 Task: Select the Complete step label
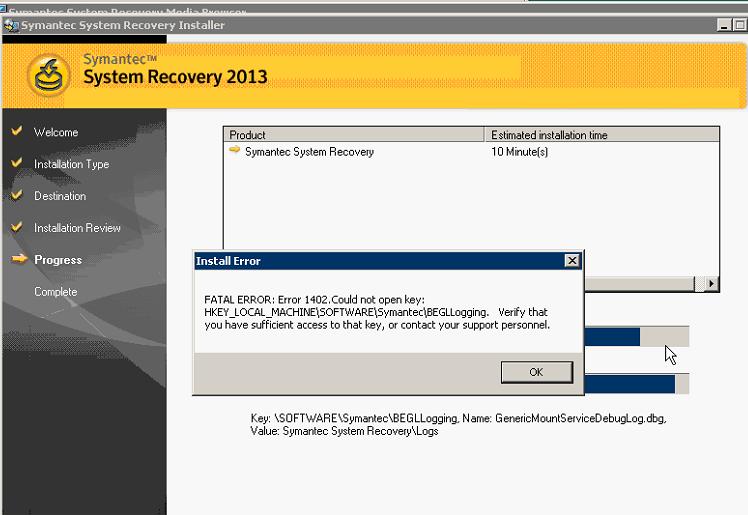pyautogui.click(x=55, y=292)
